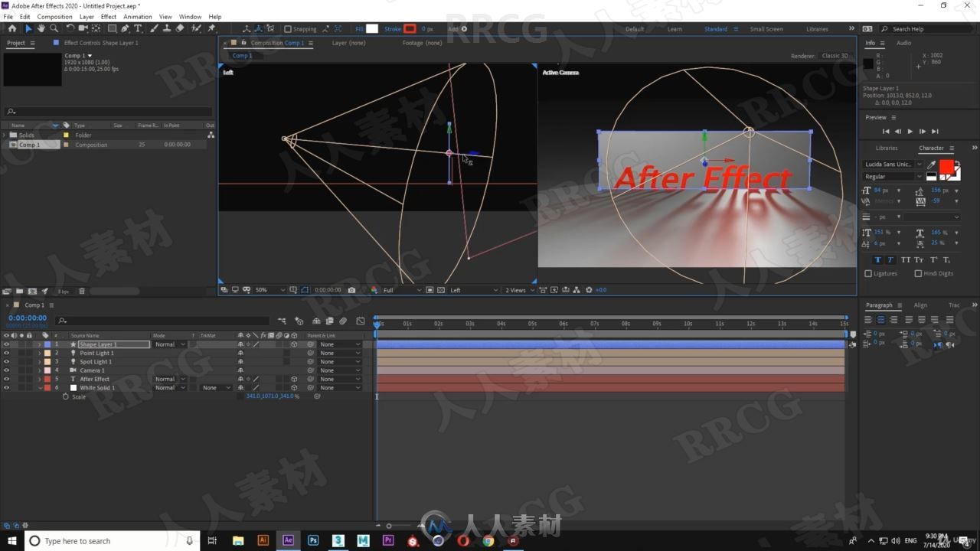
Task: Open the Fill color swatch
Action: coord(372,29)
